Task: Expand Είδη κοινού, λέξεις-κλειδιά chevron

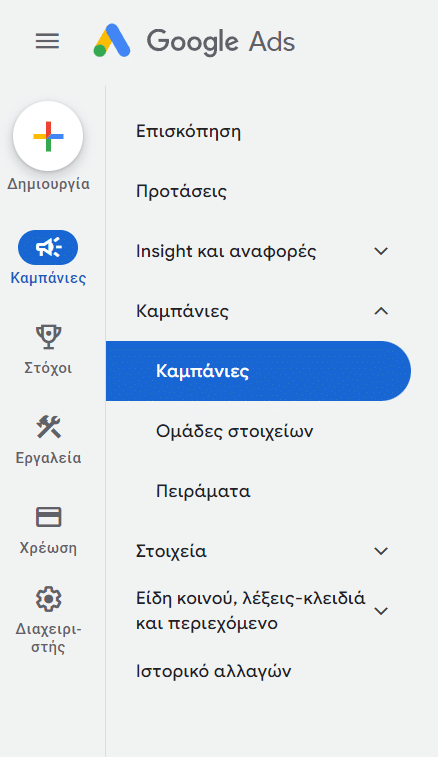Action: [x=381, y=611]
